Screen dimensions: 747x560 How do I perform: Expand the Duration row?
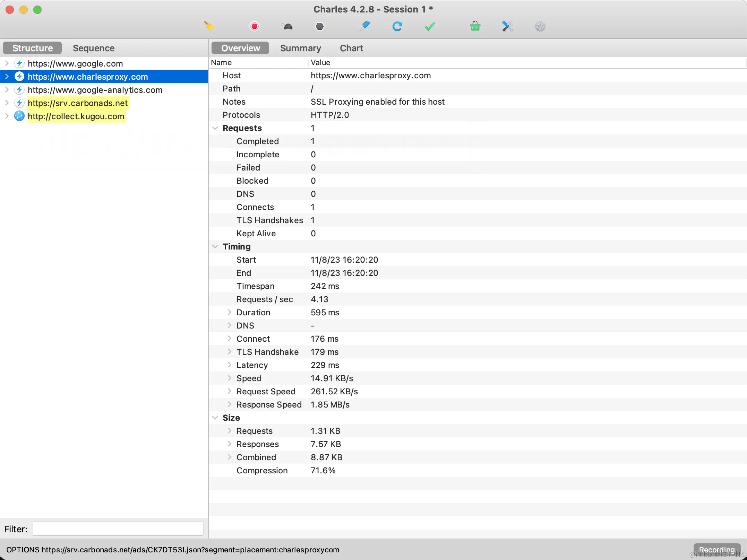pyautogui.click(x=229, y=312)
